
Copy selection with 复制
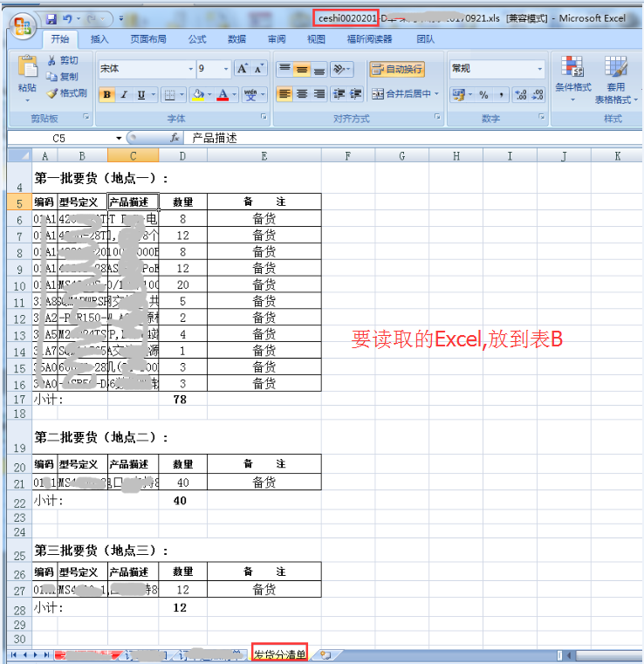[x=63, y=77]
